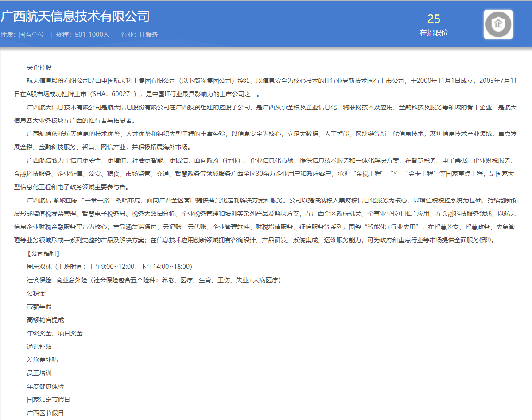The image size is (532, 420).
Task: Click the 员工培训 benefit line
Action: 39,373
